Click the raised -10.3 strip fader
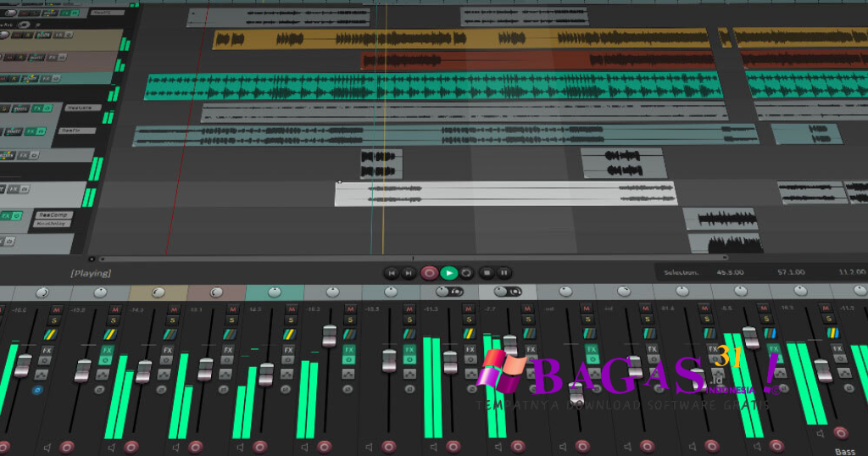 (330, 336)
